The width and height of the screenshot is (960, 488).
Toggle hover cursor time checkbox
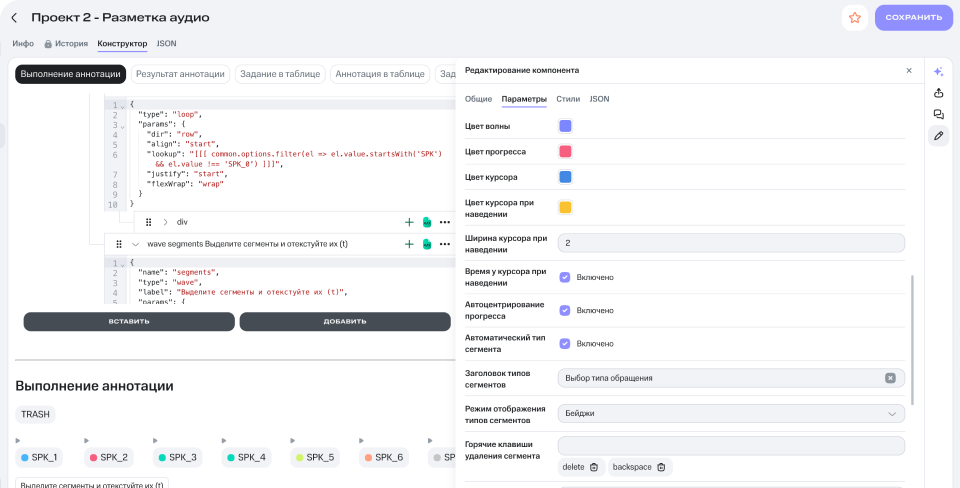[565, 277]
